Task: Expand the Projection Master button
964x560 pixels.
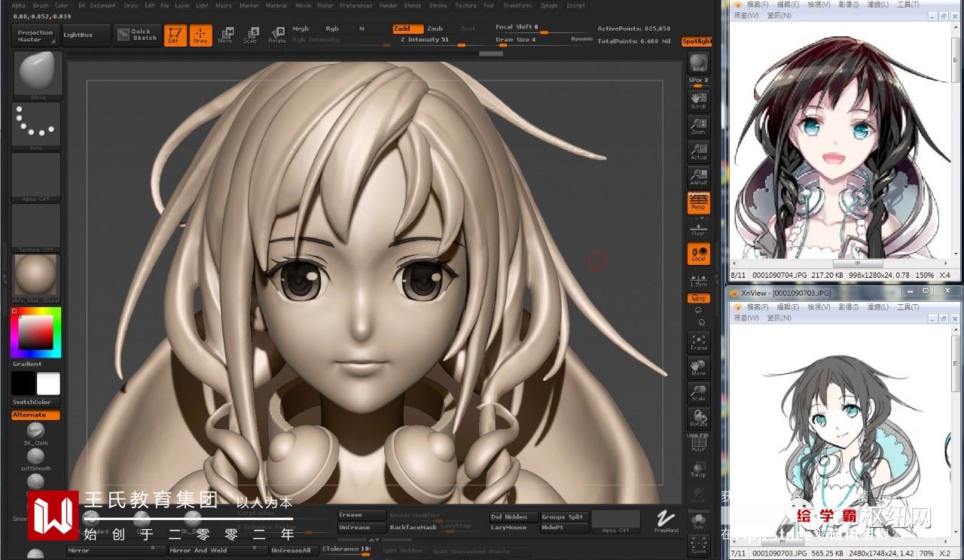Action: (x=35, y=35)
